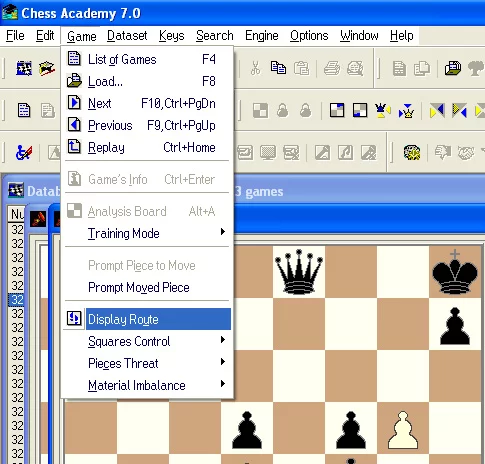The width and height of the screenshot is (485, 464).
Task: Click the green-blue bowtie toolbar icon
Action: pos(460,110)
